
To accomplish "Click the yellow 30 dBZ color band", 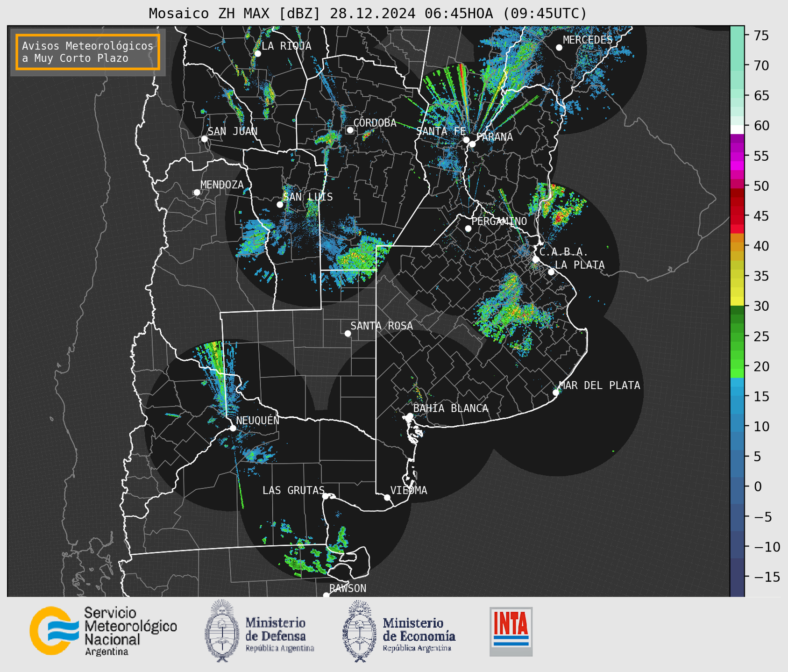I will 737,301.
